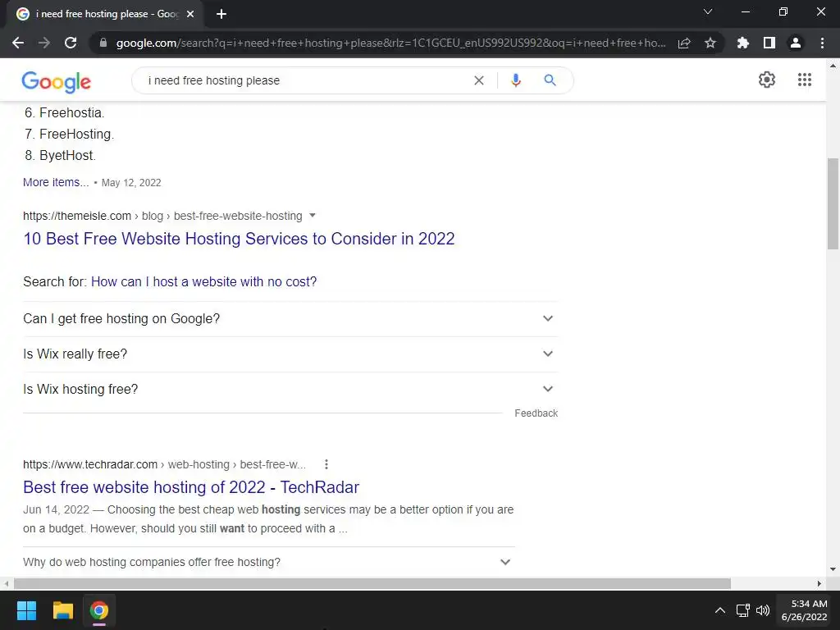
Task: Click the 'May 12, 2022' date text
Action: tap(131, 183)
